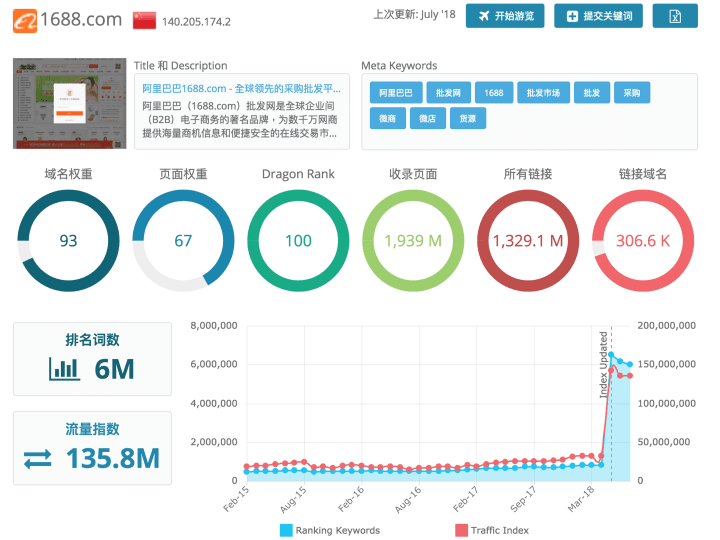Select the 批发网 keyword tag
The height and width of the screenshot is (540, 720).
click(448, 93)
